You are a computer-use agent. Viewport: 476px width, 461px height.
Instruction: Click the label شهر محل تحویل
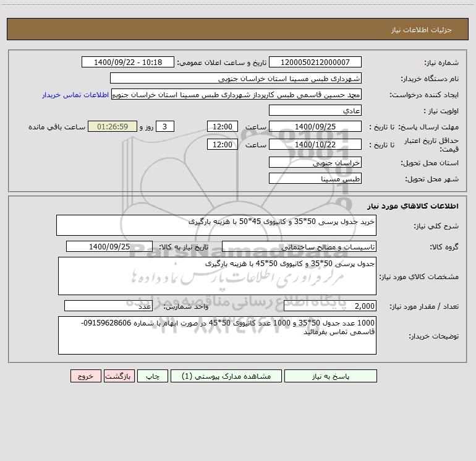(432, 179)
